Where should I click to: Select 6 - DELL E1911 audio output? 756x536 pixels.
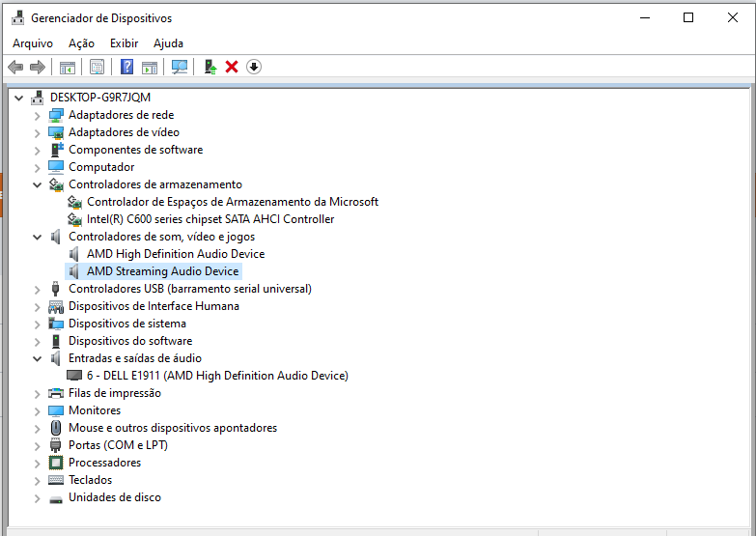pos(217,376)
